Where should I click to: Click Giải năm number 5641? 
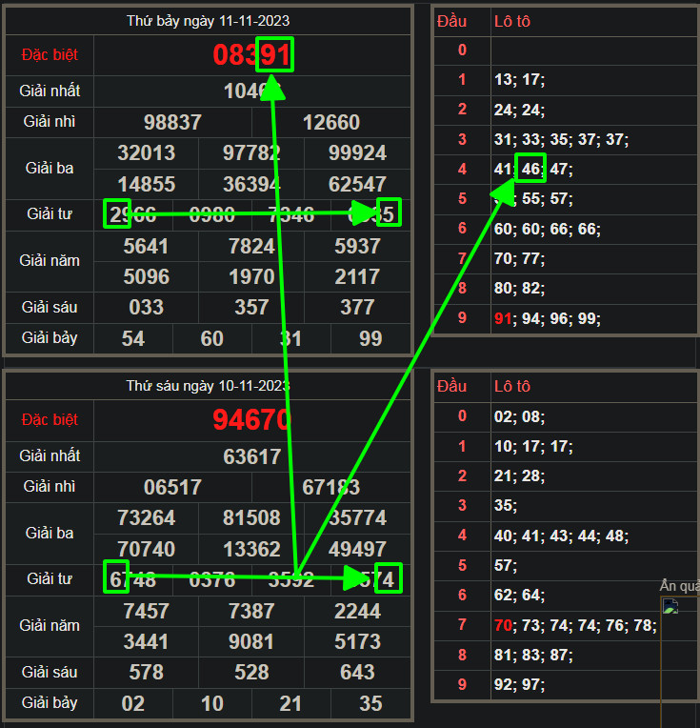[x=146, y=246]
